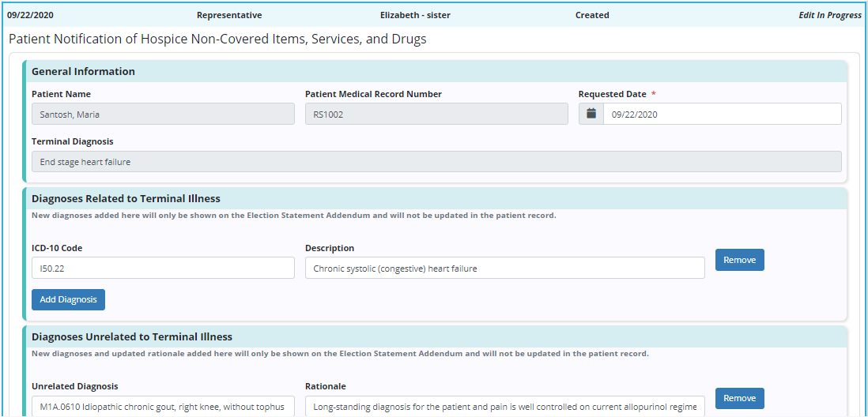Click the Unrelated Diagnosis input for gout
This screenshot has height=417, width=868.
point(163,407)
